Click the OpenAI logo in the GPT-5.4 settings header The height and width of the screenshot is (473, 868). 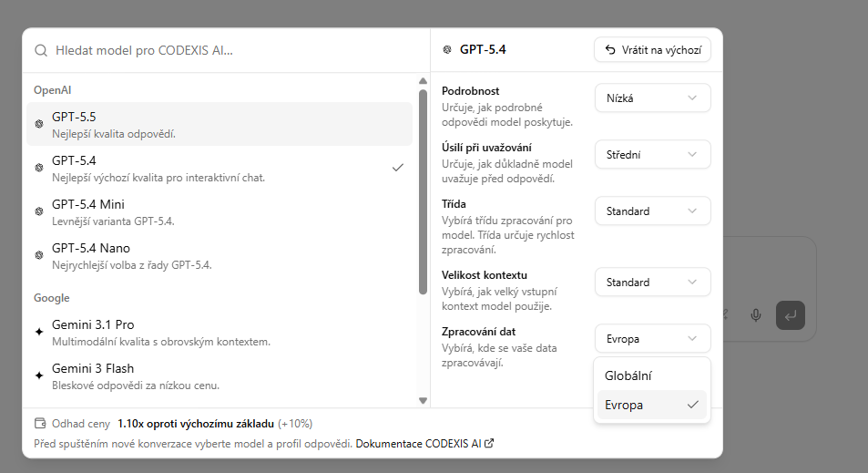[x=447, y=50]
